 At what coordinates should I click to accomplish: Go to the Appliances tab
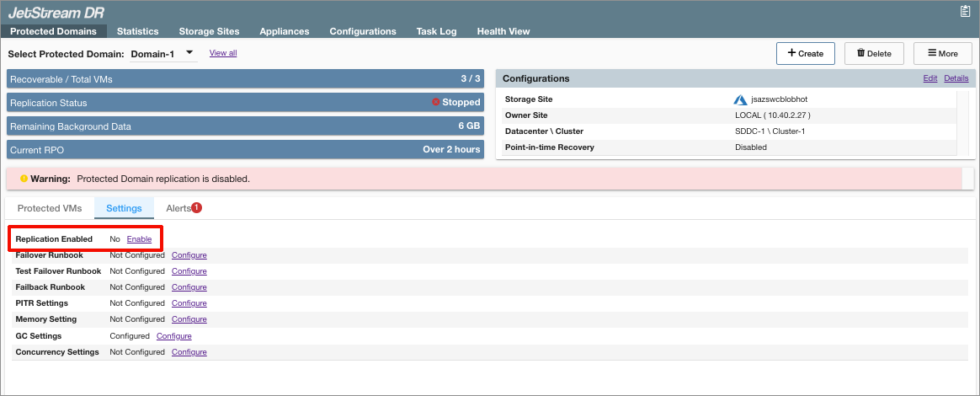click(284, 31)
